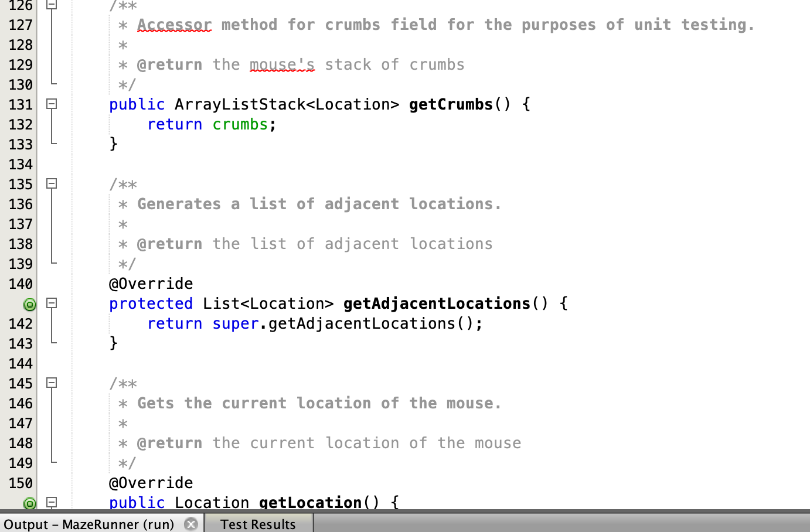Viewport: 810px width, 532px height.
Task: Click the 'super' keyword on line 142
Action: click(x=236, y=323)
